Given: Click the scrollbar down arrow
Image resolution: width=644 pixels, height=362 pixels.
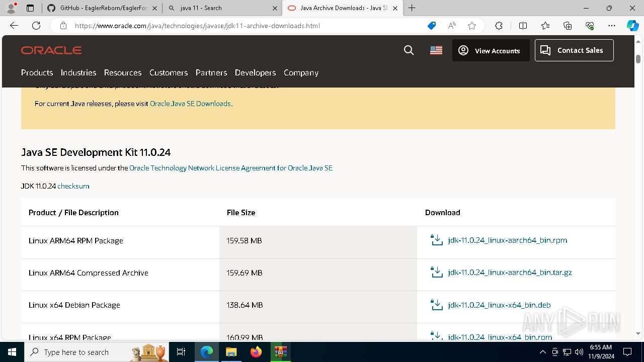Looking at the screenshot, I should click(638, 333).
